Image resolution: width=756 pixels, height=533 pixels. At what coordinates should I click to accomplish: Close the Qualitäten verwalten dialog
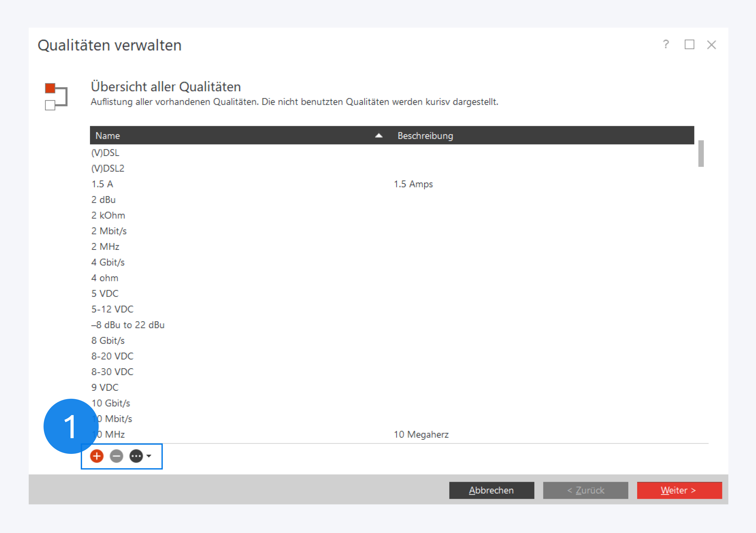pyautogui.click(x=711, y=45)
